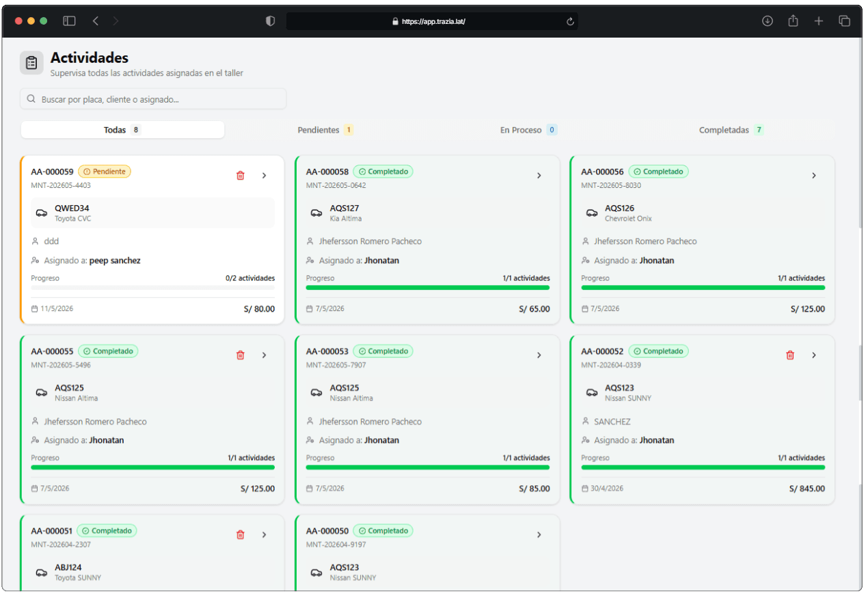The height and width of the screenshot is (594, 868).
Task: Click the progress bar of AA-000058
Action: [x=428, y=288]
